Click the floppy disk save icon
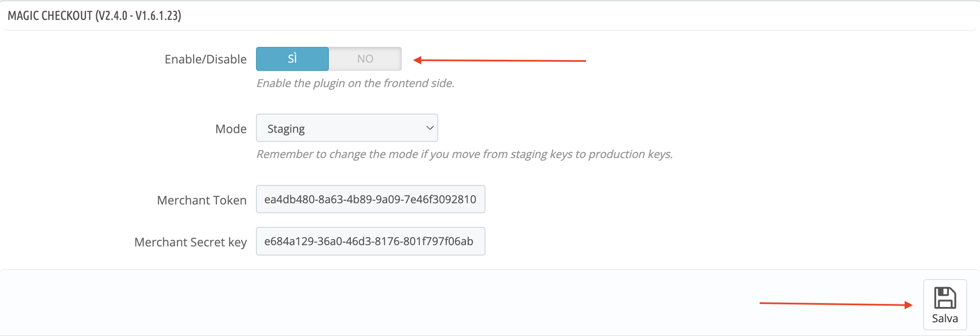 [945, 298]
